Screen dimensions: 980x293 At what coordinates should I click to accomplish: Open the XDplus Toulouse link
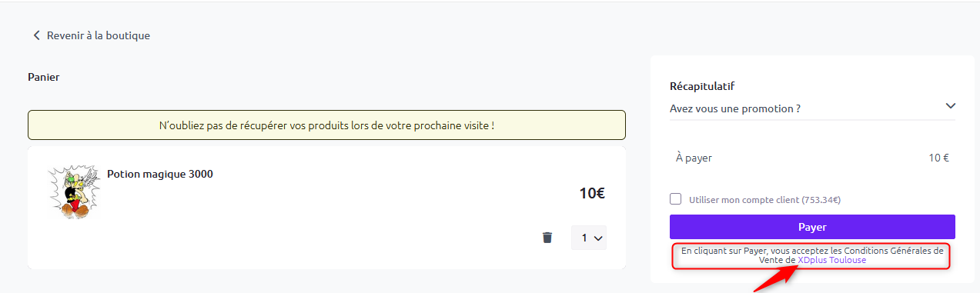[832, 260]
